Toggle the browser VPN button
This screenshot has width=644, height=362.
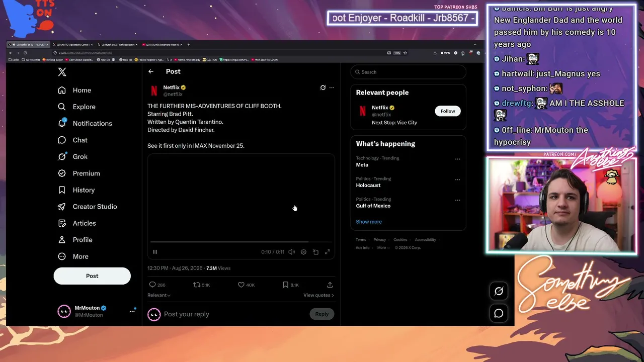446,53
